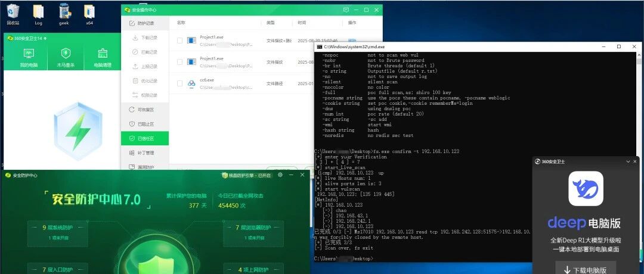Switch to 我的电脑 tab in 360安全卫士
The width and height of the screenshot is (644, 274).
[29, 57]
